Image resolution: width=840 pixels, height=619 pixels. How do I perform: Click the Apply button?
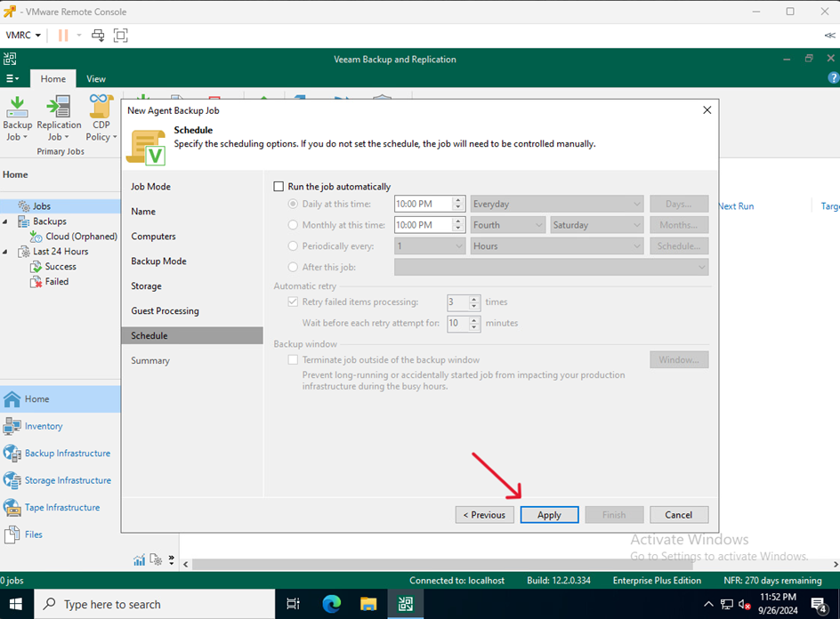[549, 515]
